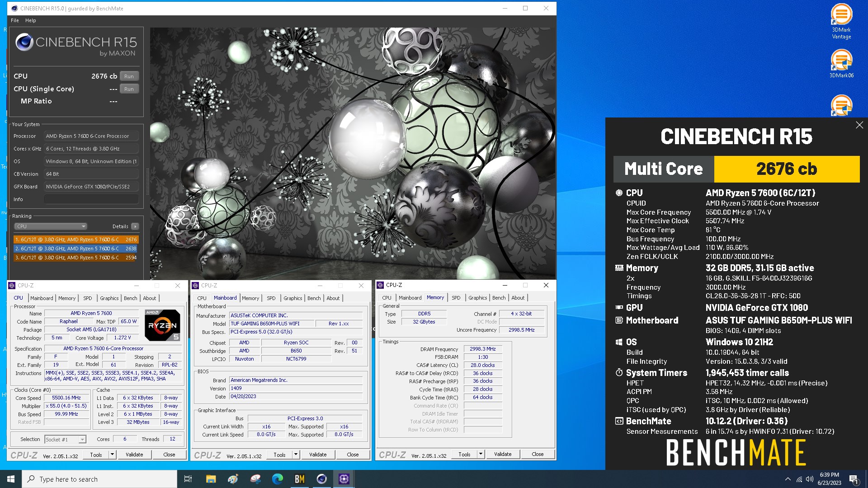The image size is (868, 488).
Task: Click the 2676 cb score banner
Action: click(x=787, y=169)
